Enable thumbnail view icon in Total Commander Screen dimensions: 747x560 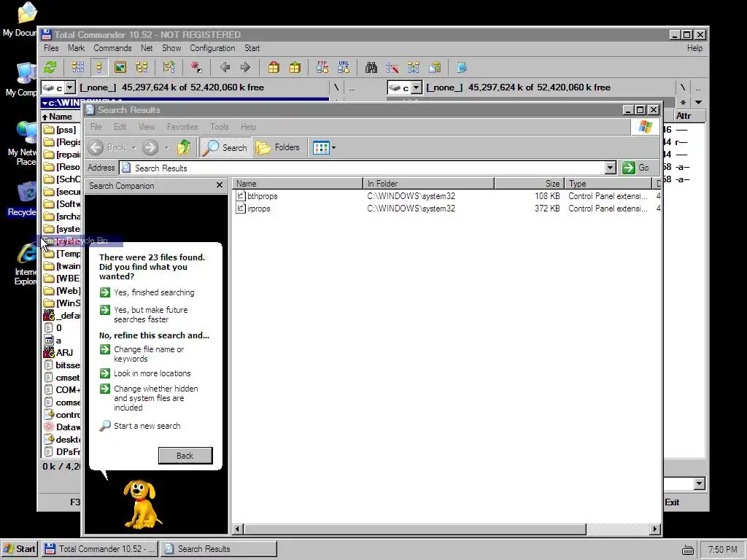point(120,67)
